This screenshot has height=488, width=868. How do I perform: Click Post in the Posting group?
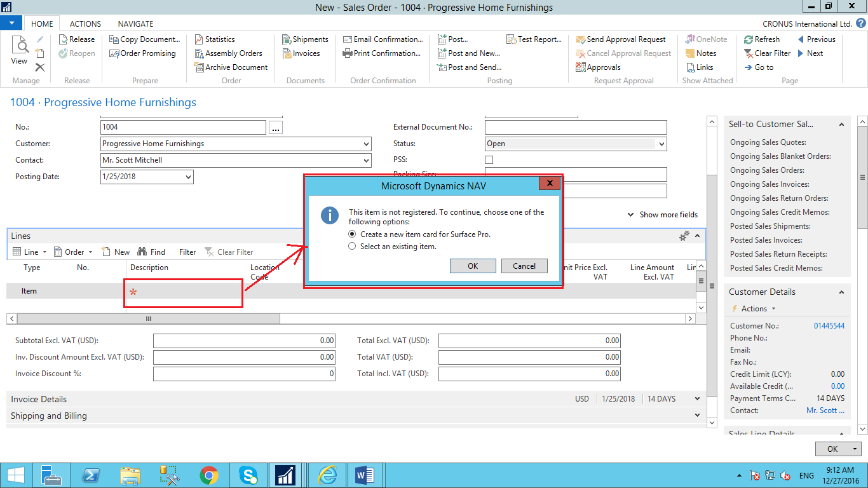click(x=452, y=39)
